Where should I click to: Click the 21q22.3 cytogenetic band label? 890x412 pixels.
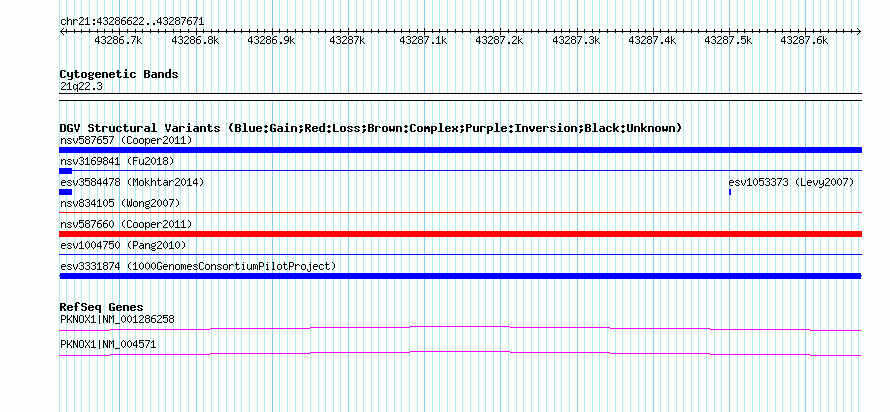click(x=81, y=87)
